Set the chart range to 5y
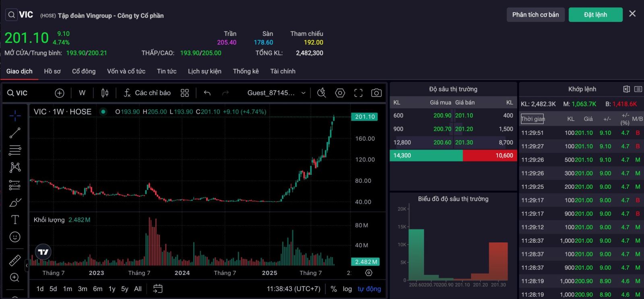644x299 pixels. click(x=125, y=289)
